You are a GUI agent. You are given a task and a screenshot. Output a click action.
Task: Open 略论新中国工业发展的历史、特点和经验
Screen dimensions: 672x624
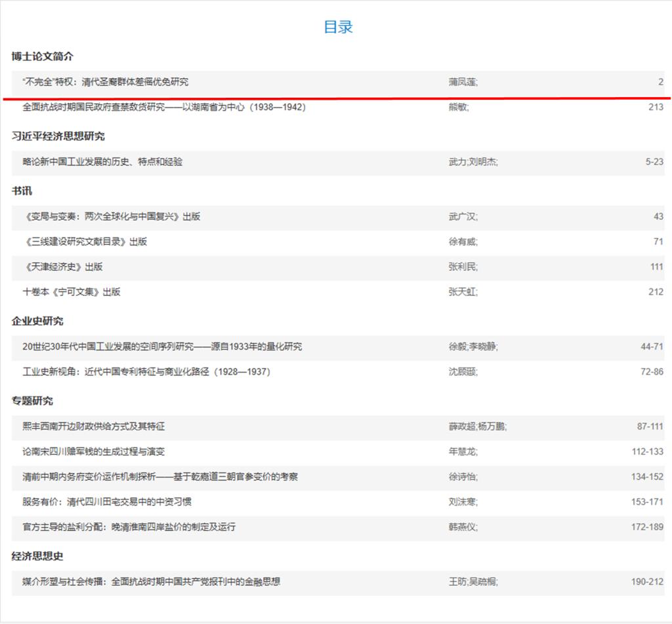tap(102, 162)
